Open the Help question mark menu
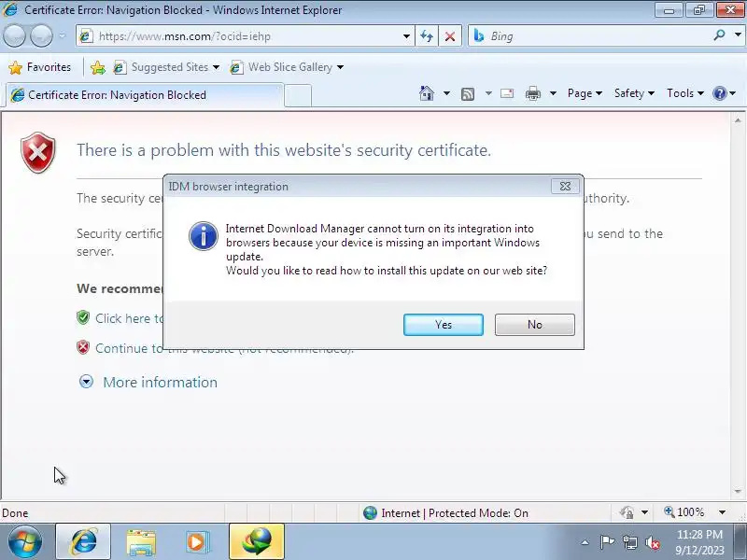The image size is (747, 560). tap(725, 93)
